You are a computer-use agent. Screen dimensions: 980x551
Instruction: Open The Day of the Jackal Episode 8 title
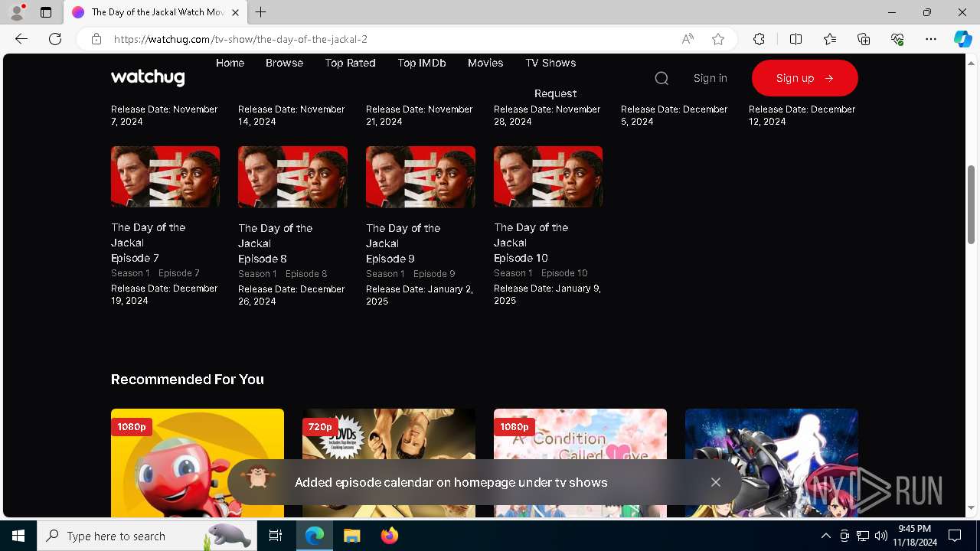point(275,243)
